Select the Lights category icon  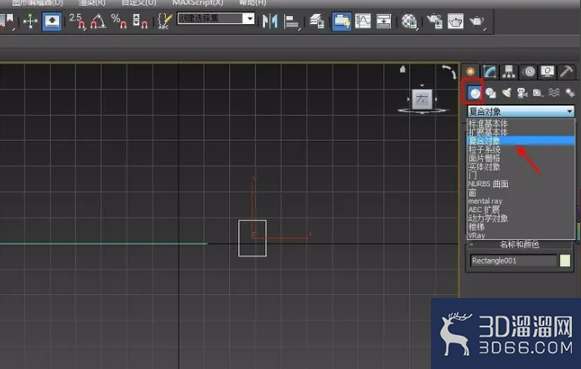pyautogui.click(x=507, y=93)
